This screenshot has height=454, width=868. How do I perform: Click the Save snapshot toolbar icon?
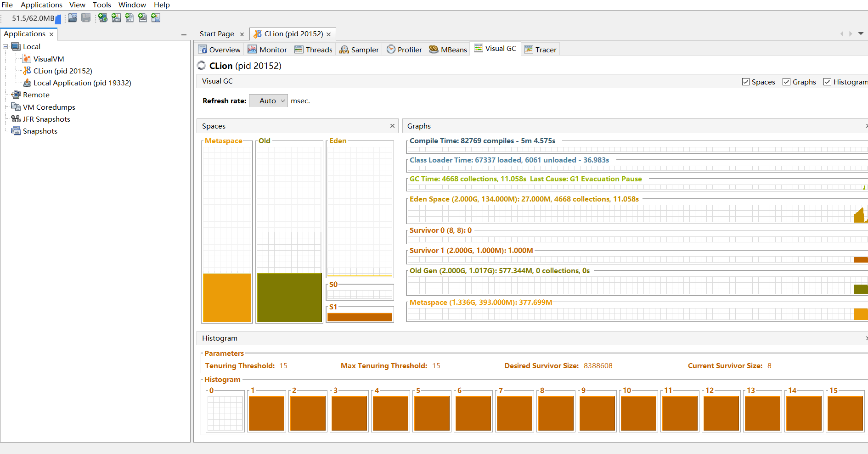coord(86,18)
